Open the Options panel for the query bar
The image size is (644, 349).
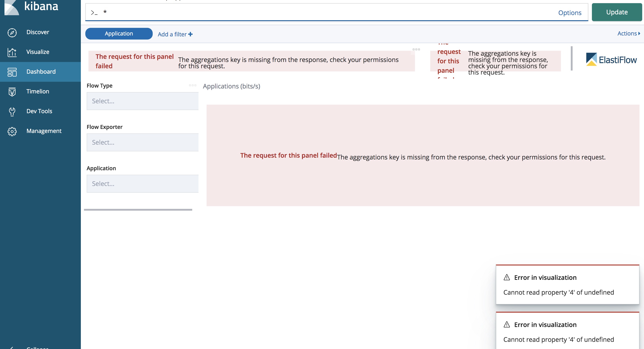click(x=569, y=13)
